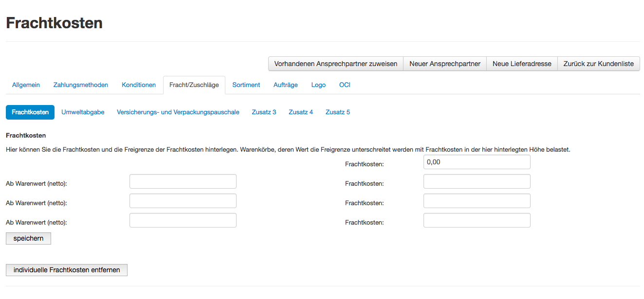
Task: Click the last 'Ab Warenwert (netto)' input
Action: [183, 221]
